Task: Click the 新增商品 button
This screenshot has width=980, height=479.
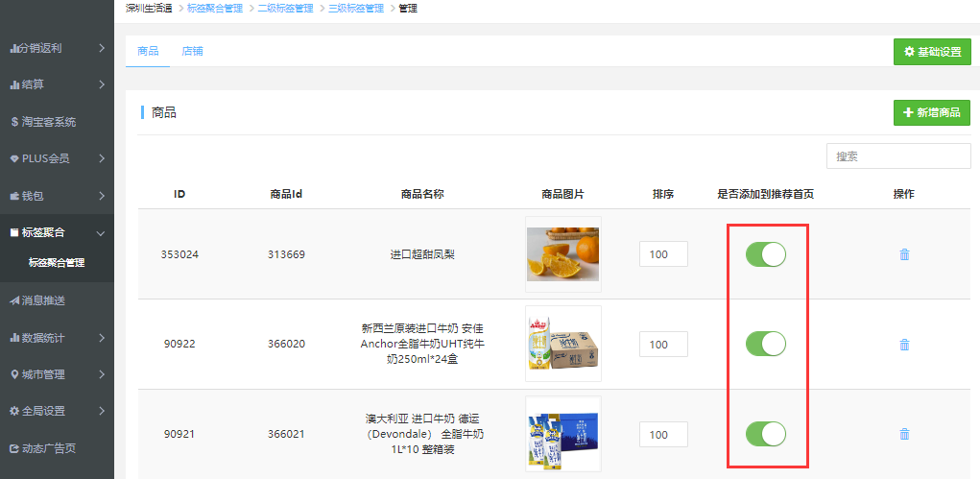Action: pos(931,112)
